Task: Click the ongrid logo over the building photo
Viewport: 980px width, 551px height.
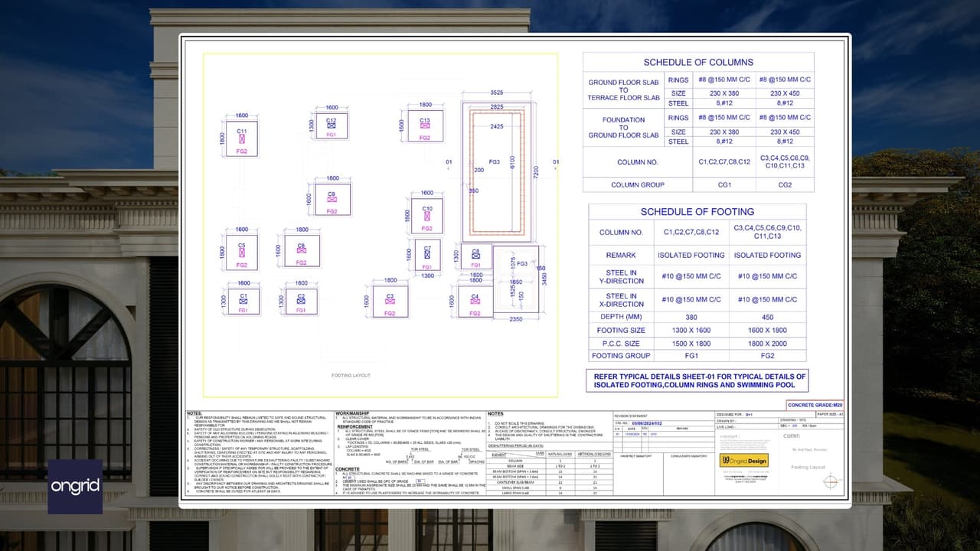Action: [x=75, y=487]
